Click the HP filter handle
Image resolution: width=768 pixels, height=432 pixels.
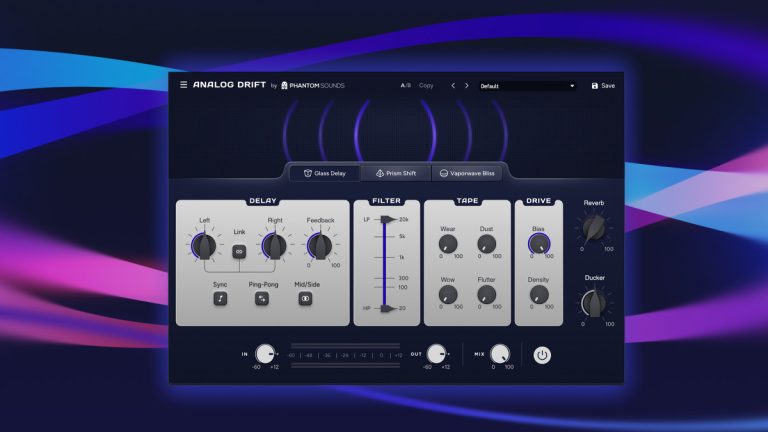pos(388,308)
